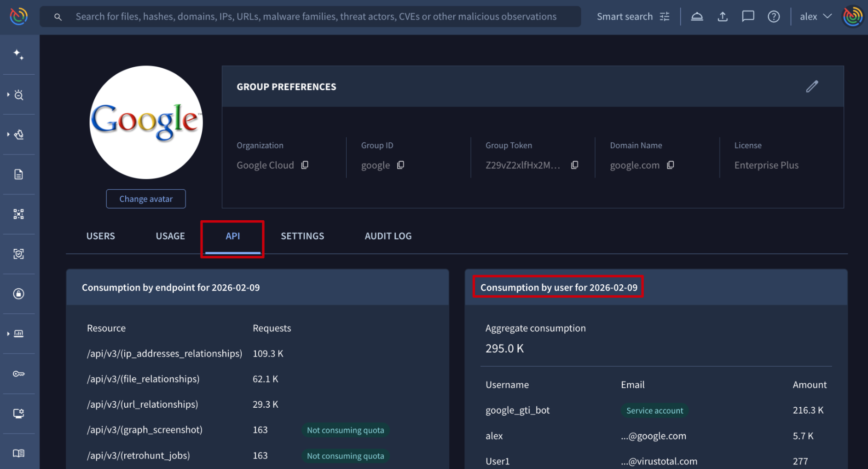Screen dimensions: 868x469
Task: Click the 109.3 K requests value
Action: click(268, 353)
